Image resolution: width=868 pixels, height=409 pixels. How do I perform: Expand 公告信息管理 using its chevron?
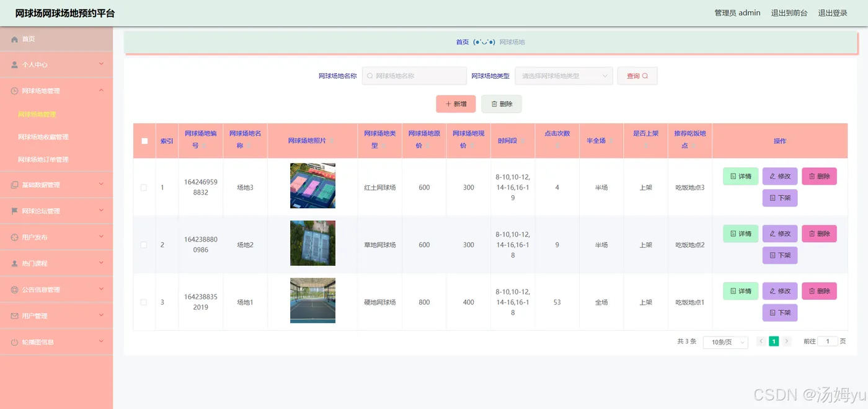[x=101, y=289]
